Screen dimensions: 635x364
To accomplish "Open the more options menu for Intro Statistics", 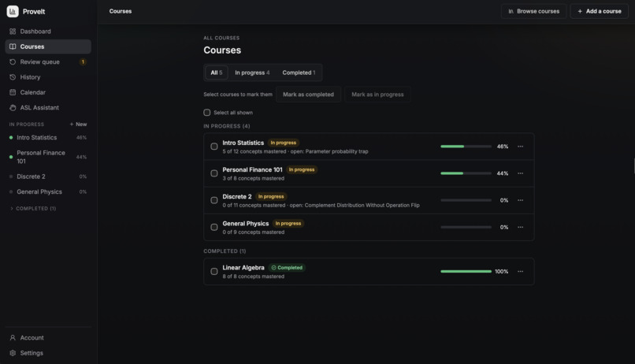I will (x=521, y=147).
